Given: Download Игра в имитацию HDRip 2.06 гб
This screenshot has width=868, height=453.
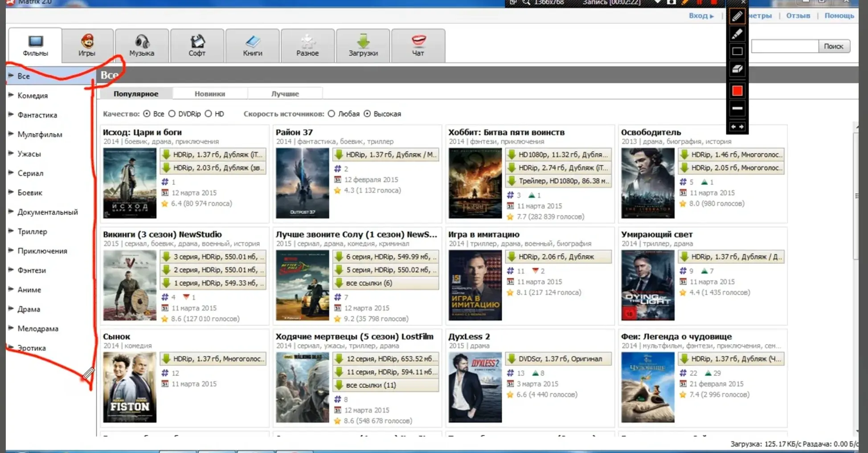Looking at the screenshot, I should point(558,257).
